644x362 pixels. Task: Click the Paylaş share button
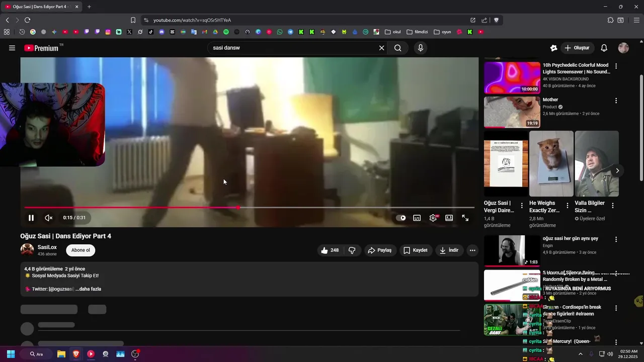coord(379,250)
